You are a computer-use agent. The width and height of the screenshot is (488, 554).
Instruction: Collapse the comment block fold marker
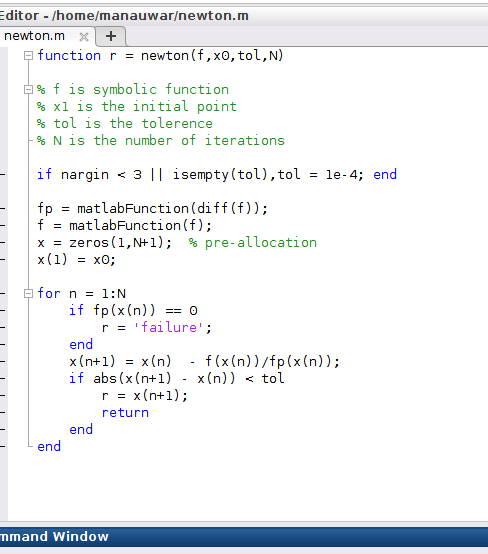pos(28,90)
